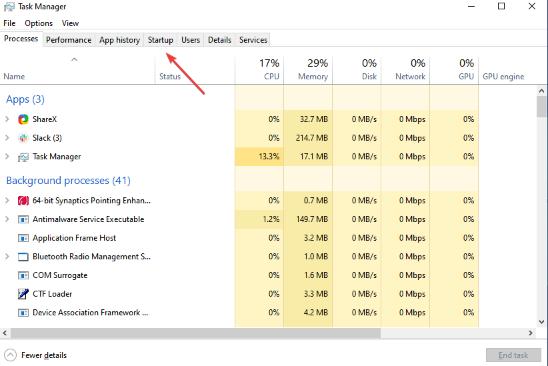Image resolution: width=548 pixels, height=366 pixels.
Task: Sort processes by Disk column
Action: click(x=357, y=70)
